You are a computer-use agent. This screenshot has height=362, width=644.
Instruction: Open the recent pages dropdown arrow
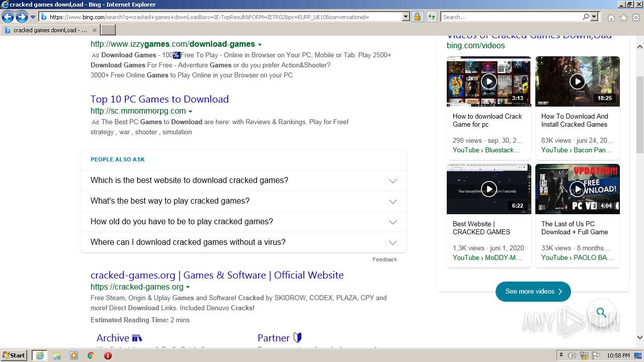(33, 17)
